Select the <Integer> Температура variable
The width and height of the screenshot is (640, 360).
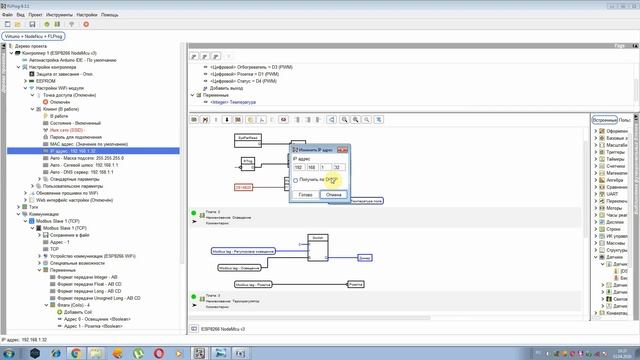pos(233,102)
